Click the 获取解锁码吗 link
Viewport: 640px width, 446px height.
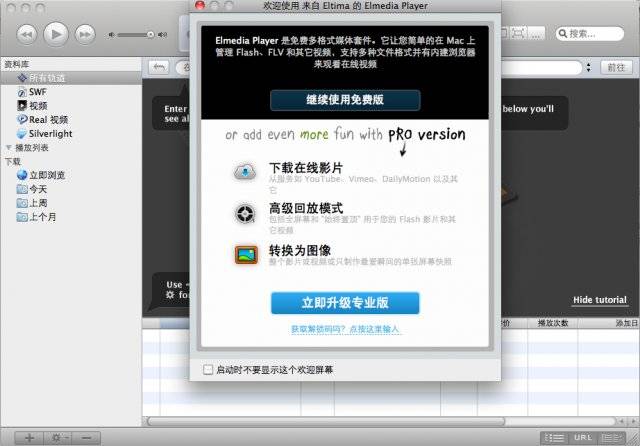[x=344, y=329]
